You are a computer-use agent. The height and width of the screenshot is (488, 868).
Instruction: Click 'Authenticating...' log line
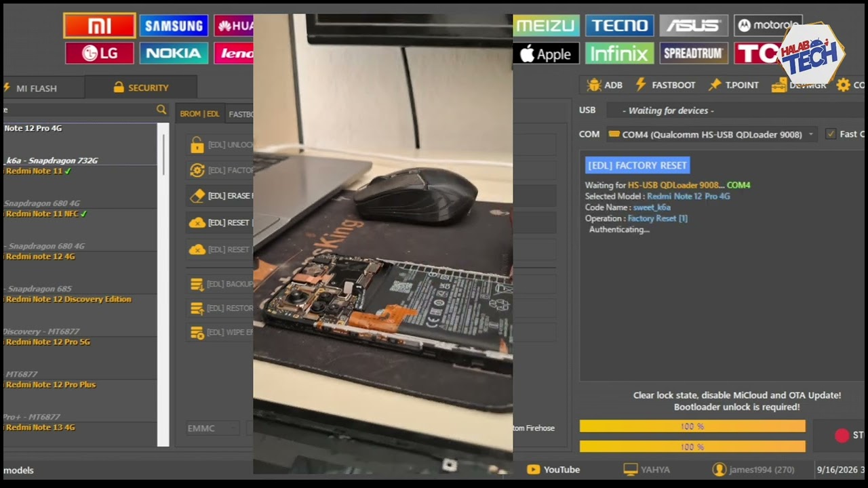click(x=619, y=230)
